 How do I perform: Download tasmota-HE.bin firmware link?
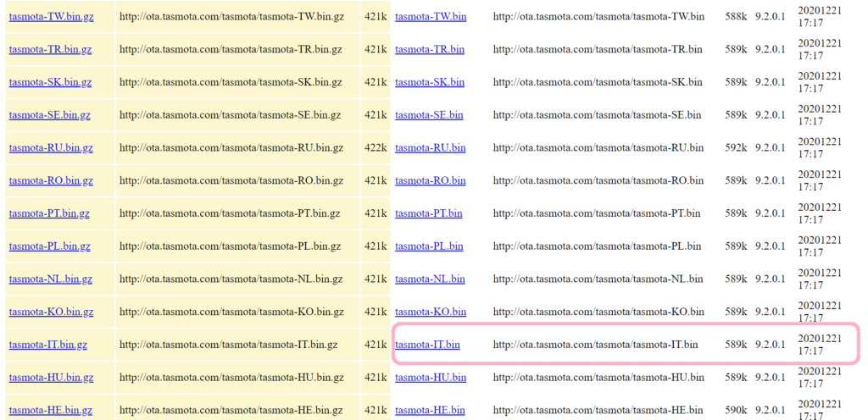point(430,411)
